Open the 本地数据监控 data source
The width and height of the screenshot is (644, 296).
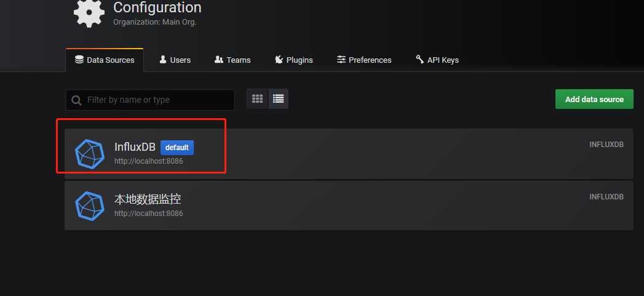pos(349,206)
